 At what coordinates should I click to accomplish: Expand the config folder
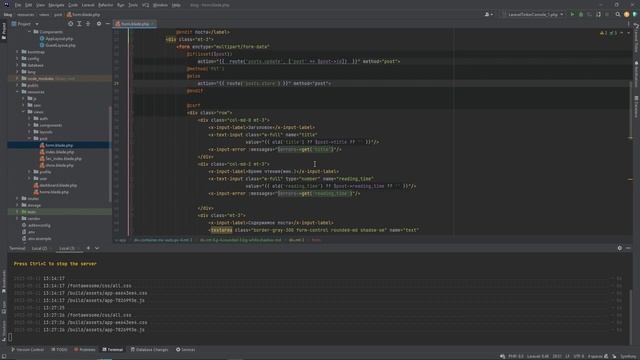click(17, 58)
